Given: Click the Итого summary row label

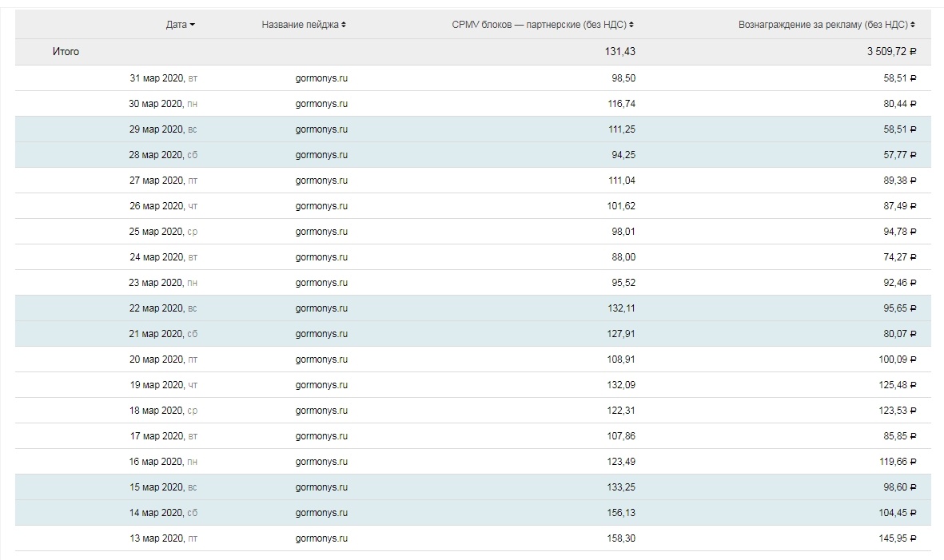Looking at the screenshot, I should tap(66, 52).
